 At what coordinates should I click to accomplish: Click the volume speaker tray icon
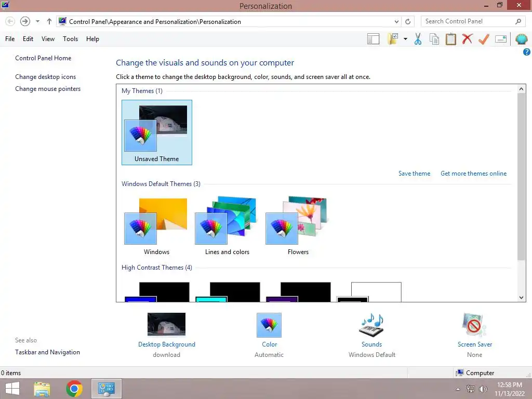[483, 389]
